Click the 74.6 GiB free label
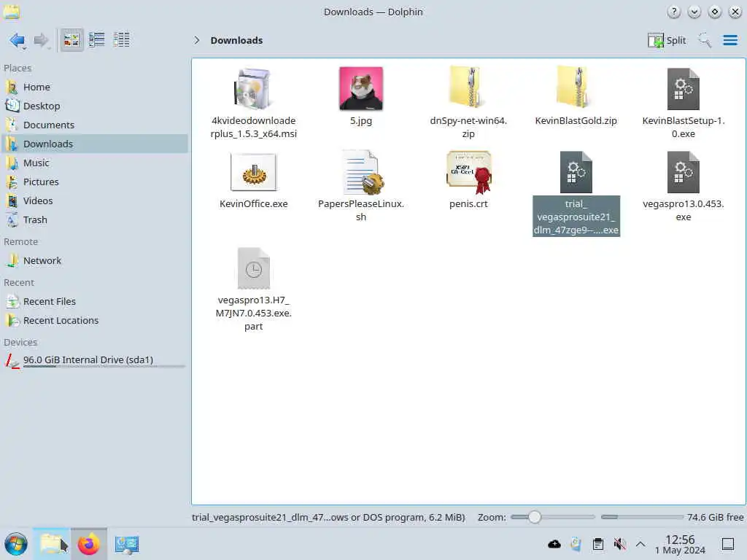The width and height of the screenshot is (747, 560). (x=715, y=517)
